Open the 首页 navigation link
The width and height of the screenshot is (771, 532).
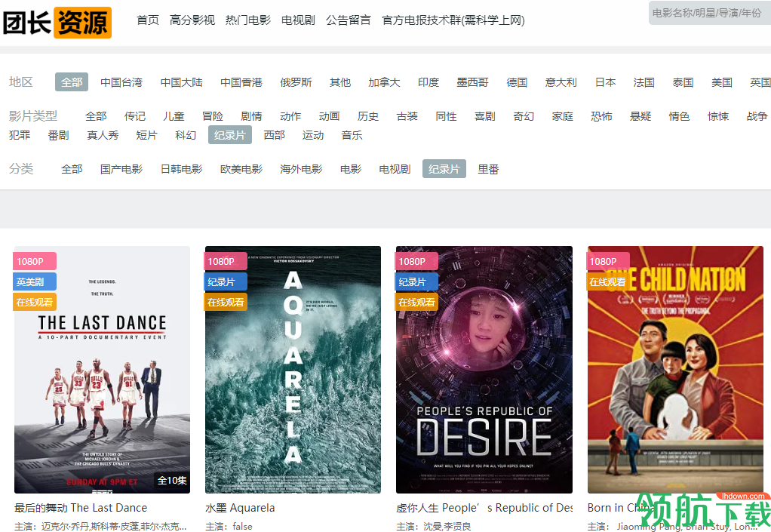click(148, 20)
